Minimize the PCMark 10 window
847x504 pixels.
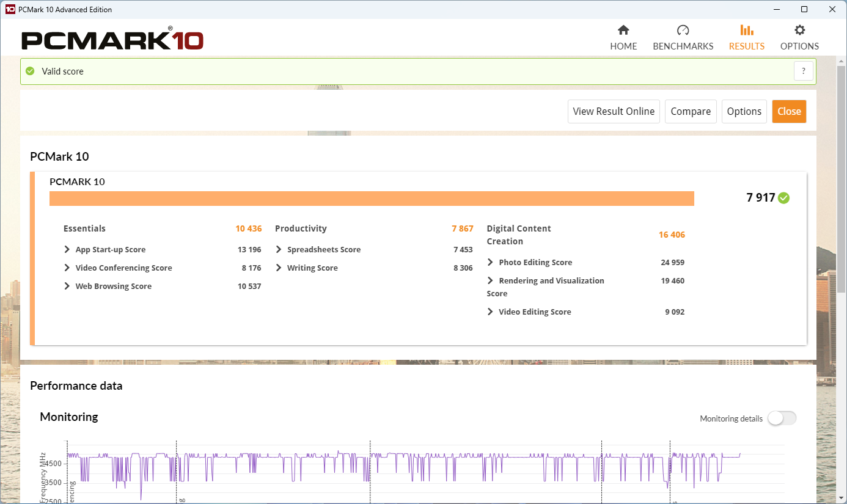pyautogui.click(x=777, y=9)
